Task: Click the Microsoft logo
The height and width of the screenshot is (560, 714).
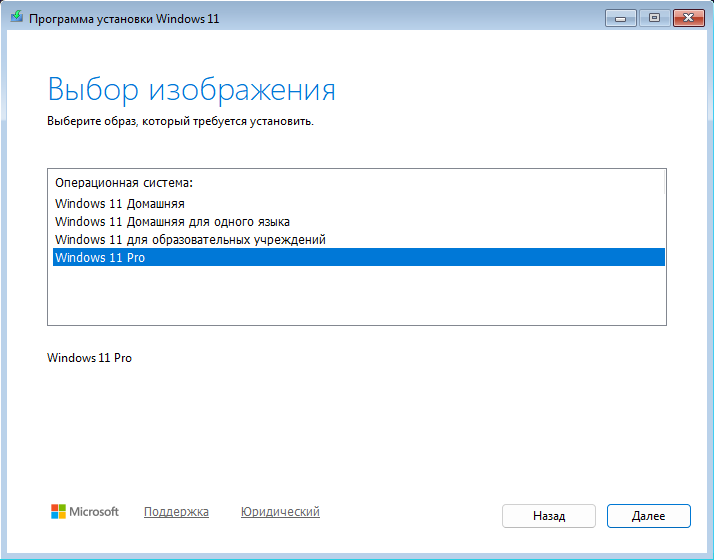Action: 85,512
